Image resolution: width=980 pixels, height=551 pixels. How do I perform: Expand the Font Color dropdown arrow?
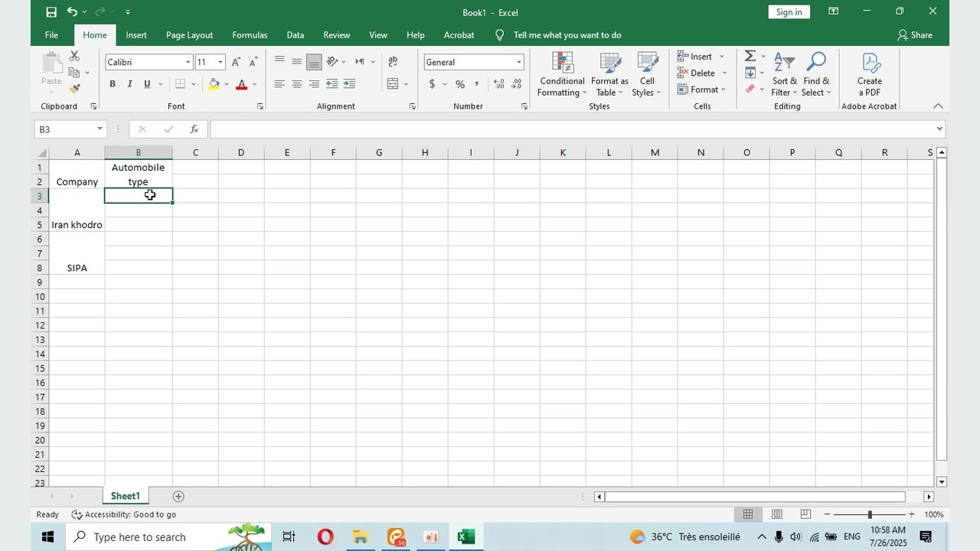tap(254, 84)
